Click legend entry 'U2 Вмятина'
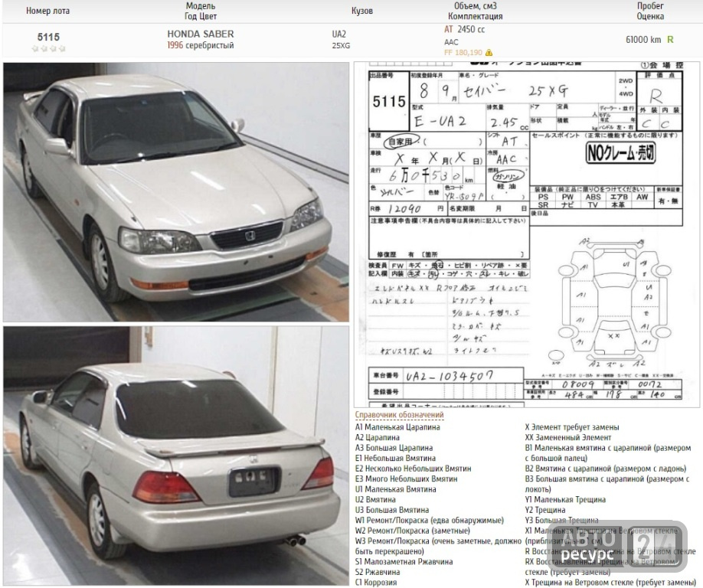 375,499
